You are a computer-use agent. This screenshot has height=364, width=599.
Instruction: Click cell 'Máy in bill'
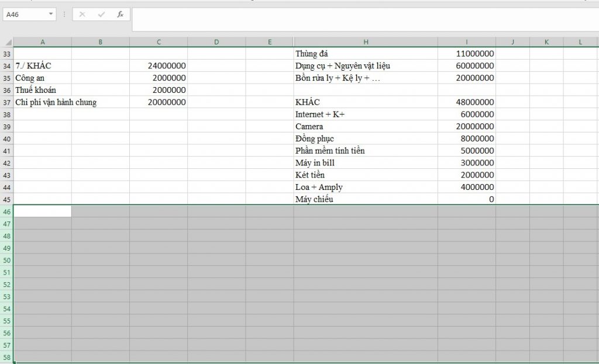366,163
